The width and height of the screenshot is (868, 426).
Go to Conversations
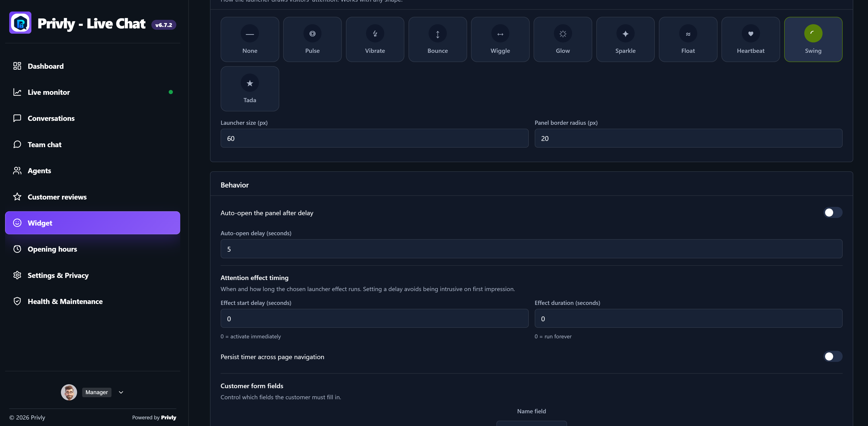click(93, 118)
